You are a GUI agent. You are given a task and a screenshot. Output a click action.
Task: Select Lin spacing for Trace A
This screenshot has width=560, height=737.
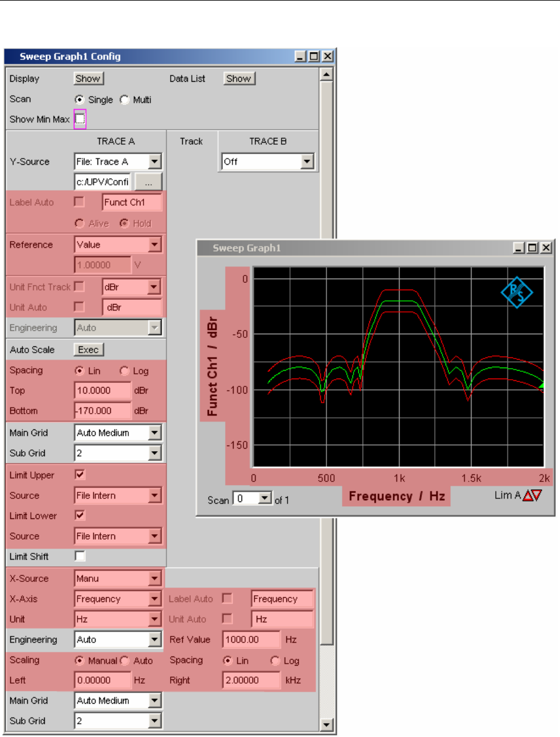[79, 371]
